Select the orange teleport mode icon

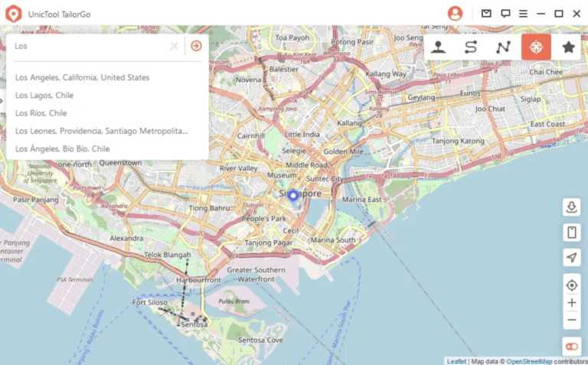(x=536, y=47)
